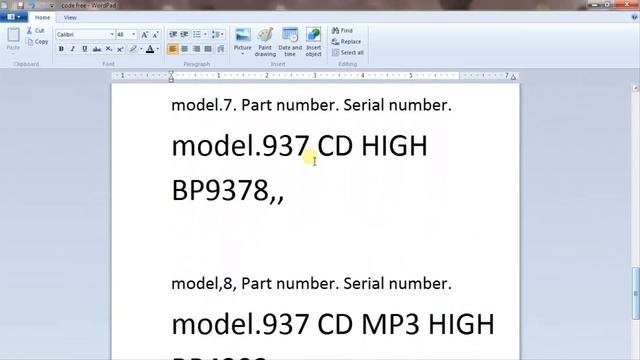Center align the text

(x=184, y=49)
